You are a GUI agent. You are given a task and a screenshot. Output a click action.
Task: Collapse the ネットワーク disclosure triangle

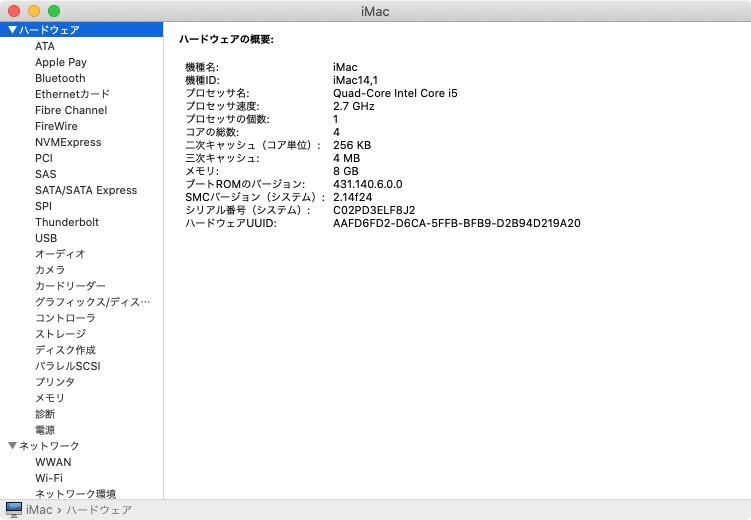tap(12, 446)
